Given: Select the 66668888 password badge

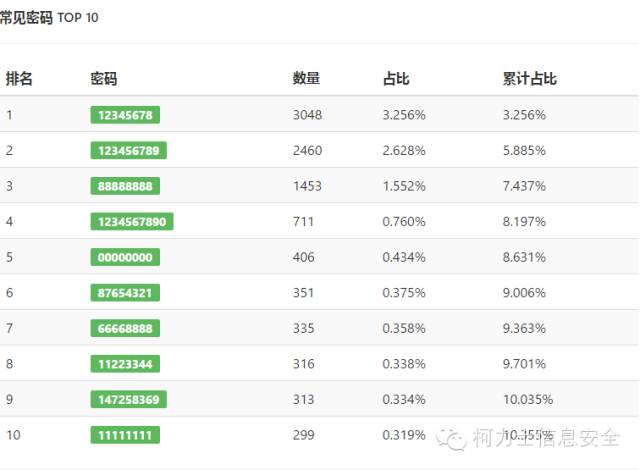Looking at the screenshot, I should tap(125, 328).
